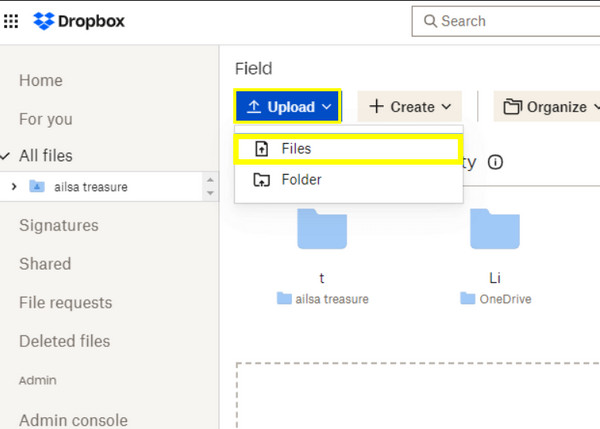Click the folder upload icon beside Folder
Screen dimensions: 600x429
point(262,179)
